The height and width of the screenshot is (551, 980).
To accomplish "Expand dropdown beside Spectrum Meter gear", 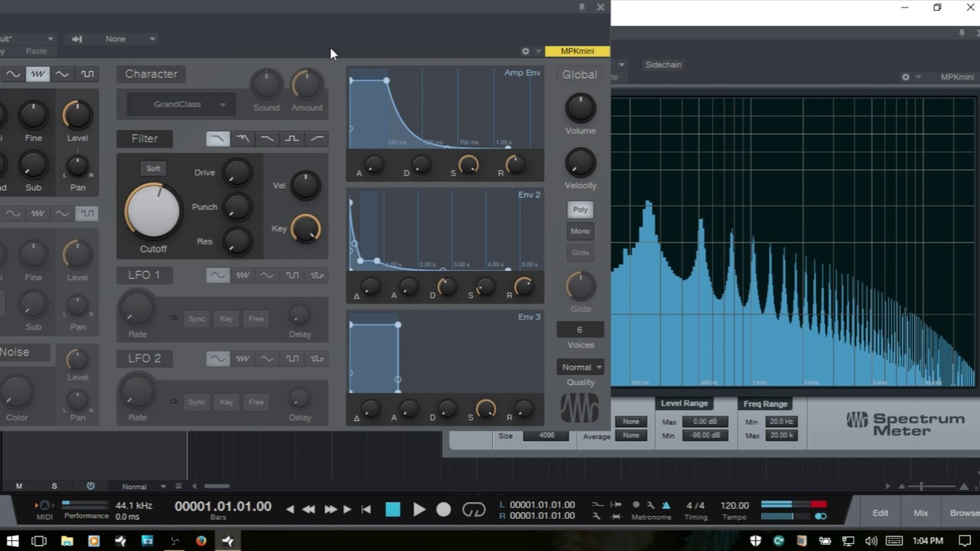I will (919, 77).
